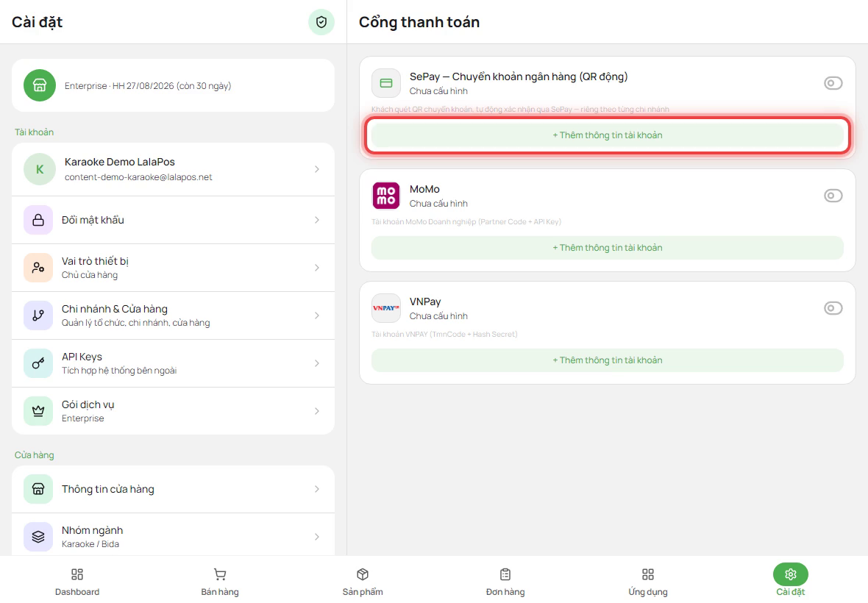The width and height of the screenshot is (868, 603).
Task: Add account info for SePay
Action: click(x=608, y=135)
